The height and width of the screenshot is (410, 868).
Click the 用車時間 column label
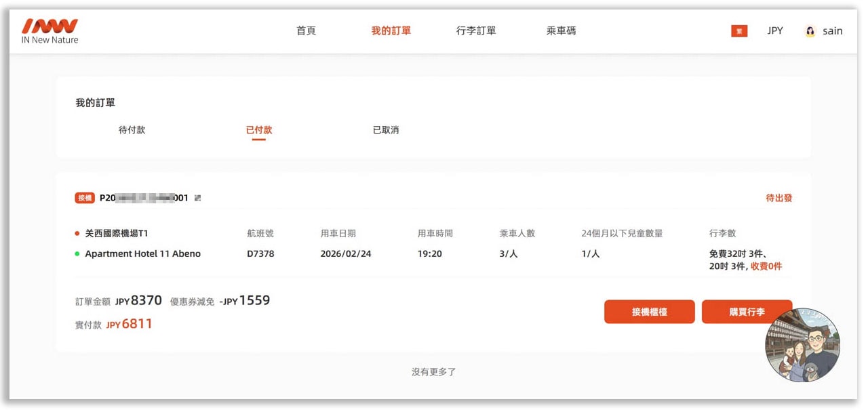coord(435,233)
